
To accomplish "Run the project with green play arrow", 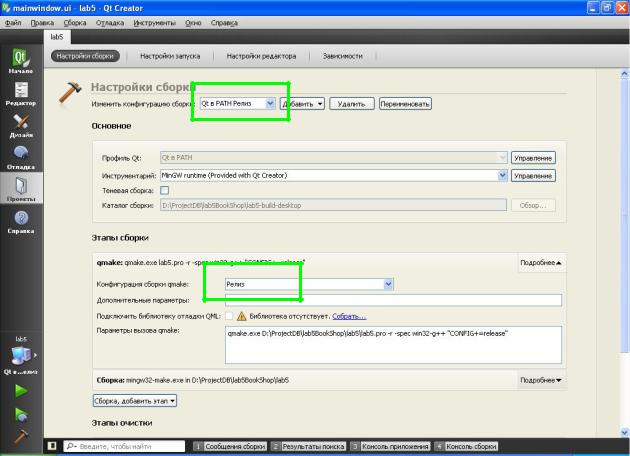I will (21, 390).
